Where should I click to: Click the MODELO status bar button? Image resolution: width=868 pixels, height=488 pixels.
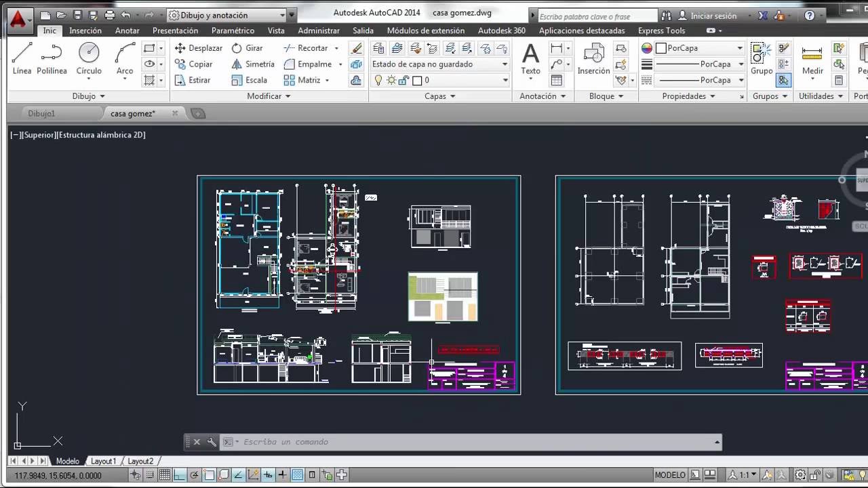click(x=669, y=475)
